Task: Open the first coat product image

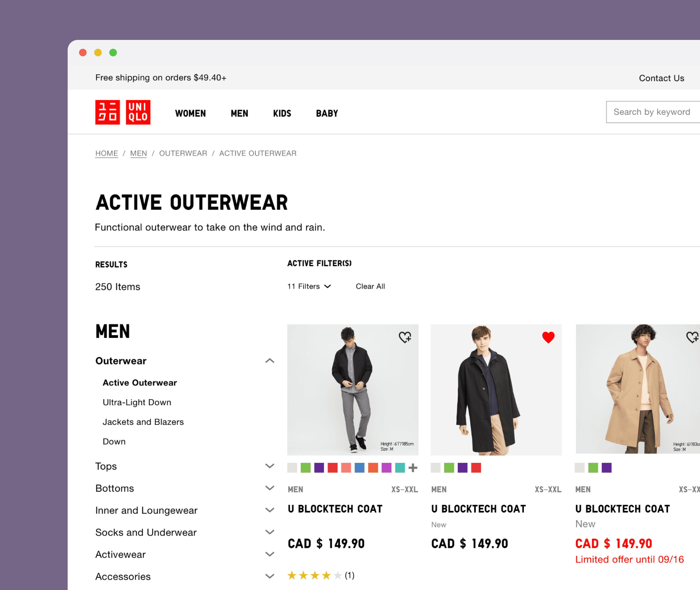Action: point(353,390)
